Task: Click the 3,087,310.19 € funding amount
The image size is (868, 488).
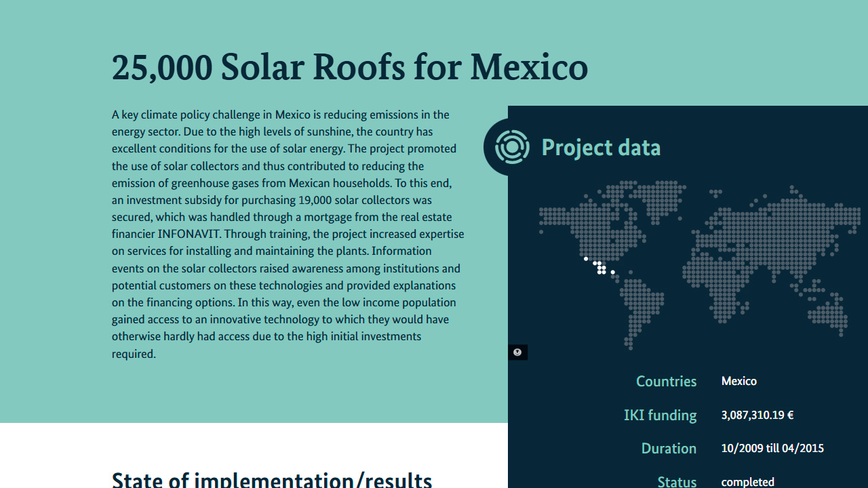Action: click(x=757, y=415)
